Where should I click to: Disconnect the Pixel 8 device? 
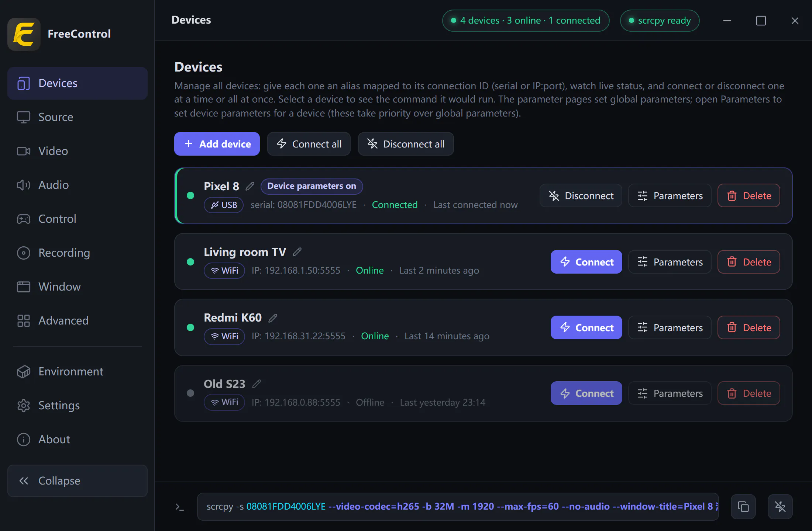pyautogui.click(x=581, y=195)
